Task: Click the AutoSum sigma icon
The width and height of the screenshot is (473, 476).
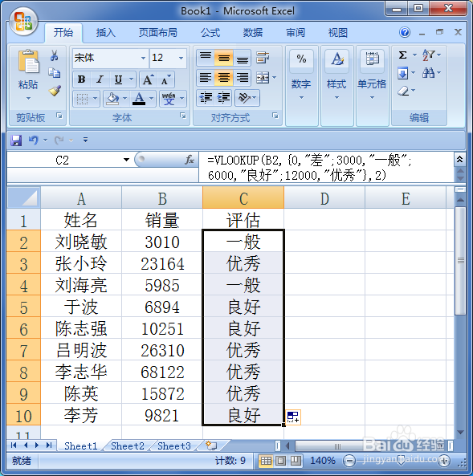Action: [x=402, y=55]
